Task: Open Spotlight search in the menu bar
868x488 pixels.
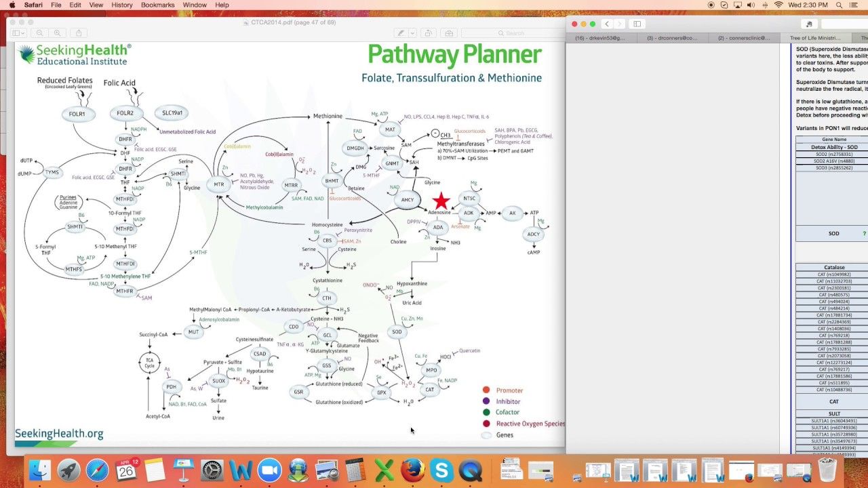Action: [x=839, y=5]
